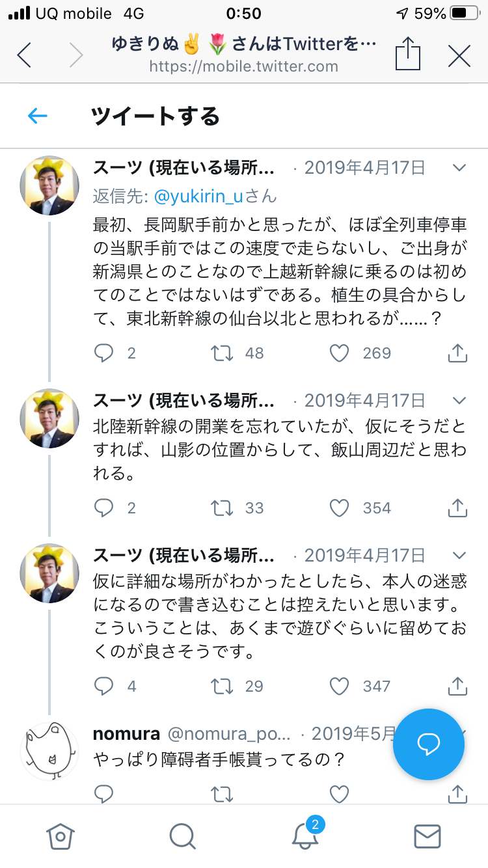
Task: Open the Search tab magnifier
Action: [182, 835]
